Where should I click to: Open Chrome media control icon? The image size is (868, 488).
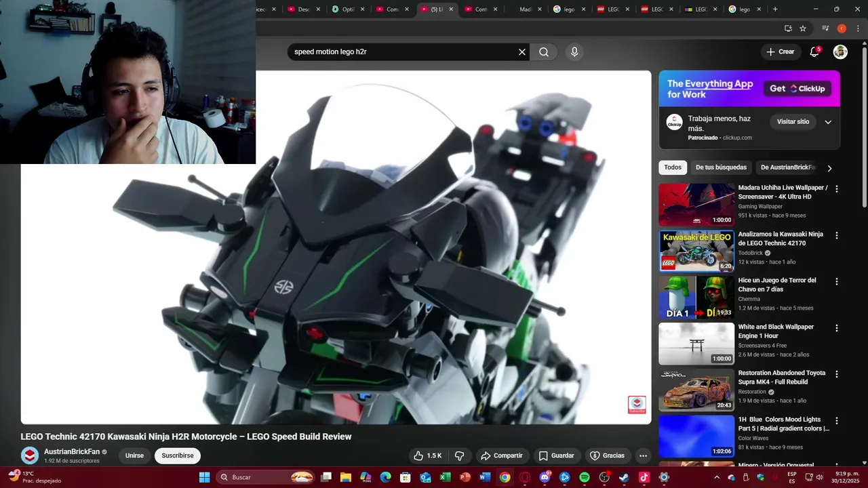point(825,28)
